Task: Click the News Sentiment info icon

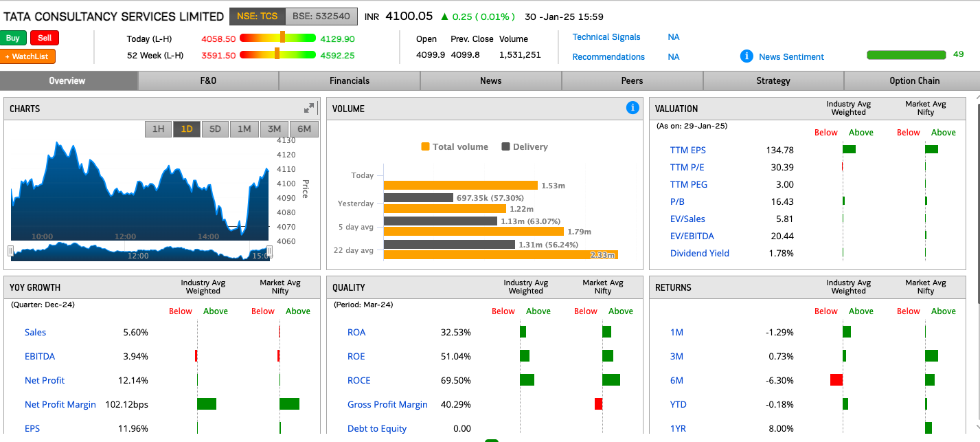Action: [747, 56]
